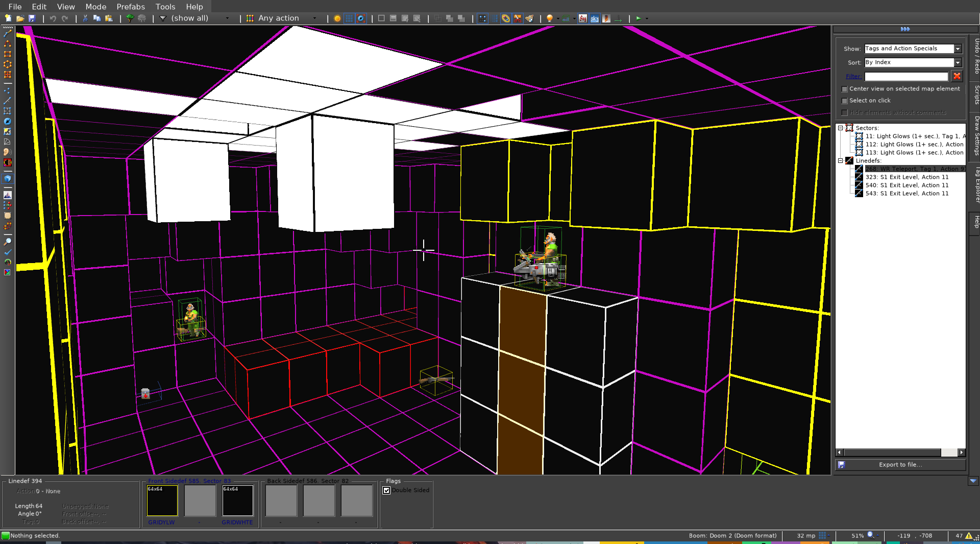Click the Tag Explorer horizontal scrollbar

pos(900,453)
